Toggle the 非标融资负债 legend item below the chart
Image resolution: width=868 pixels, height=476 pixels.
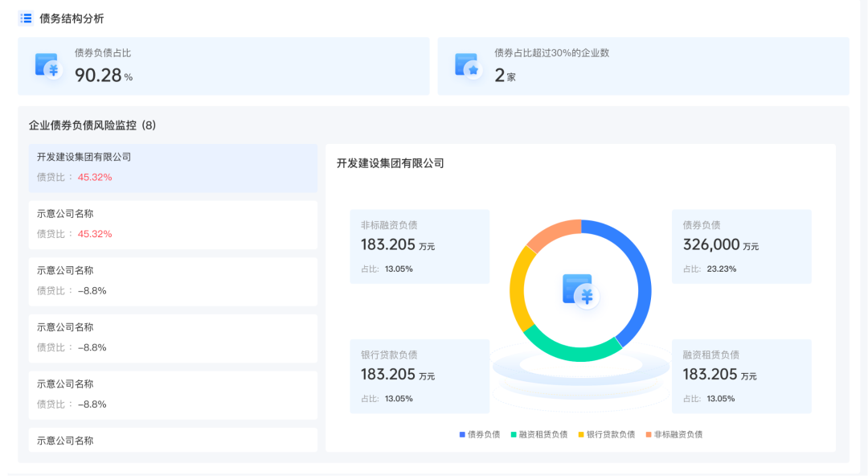point(674,434)
